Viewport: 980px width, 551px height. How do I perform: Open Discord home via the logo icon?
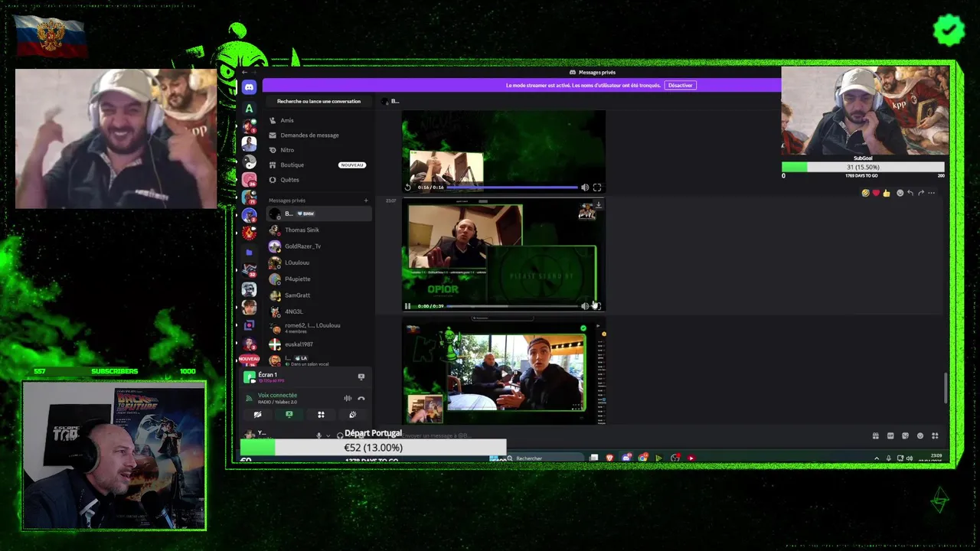[249, 88]
